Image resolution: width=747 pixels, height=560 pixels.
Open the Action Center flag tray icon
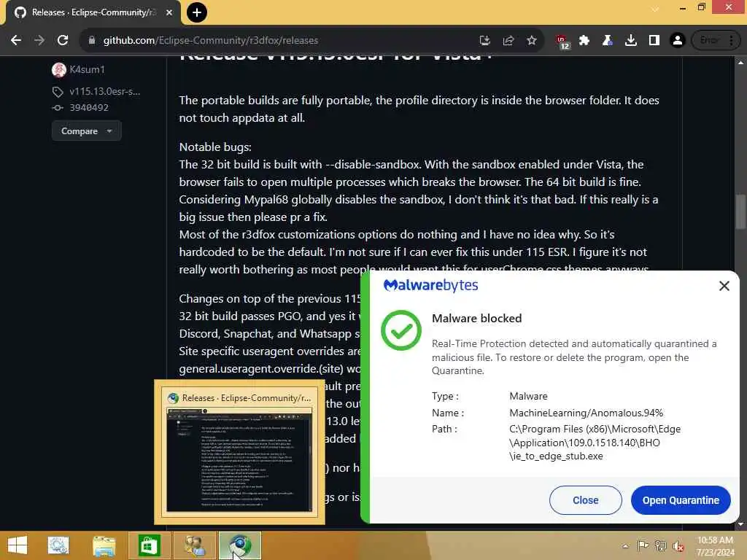[643, 546]
